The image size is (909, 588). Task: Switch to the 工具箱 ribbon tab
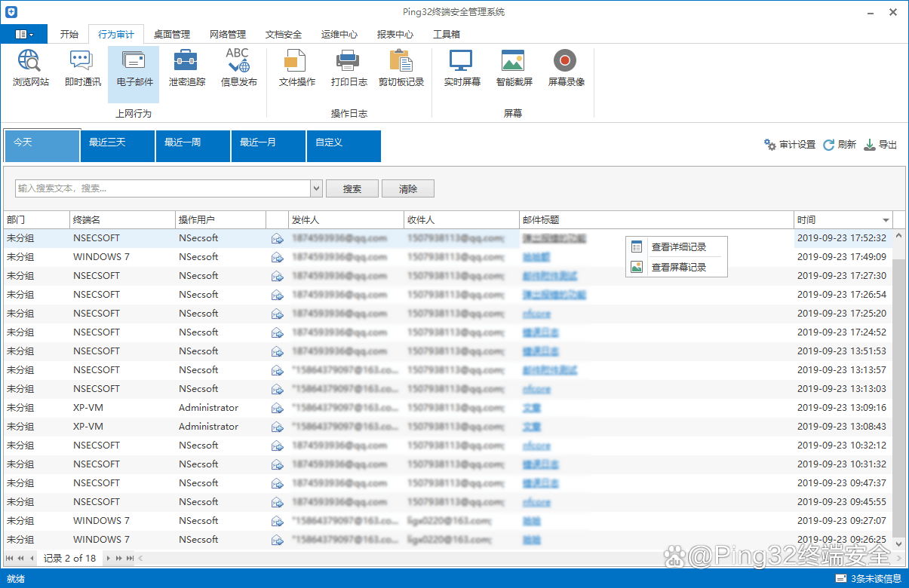pos(447,34)
